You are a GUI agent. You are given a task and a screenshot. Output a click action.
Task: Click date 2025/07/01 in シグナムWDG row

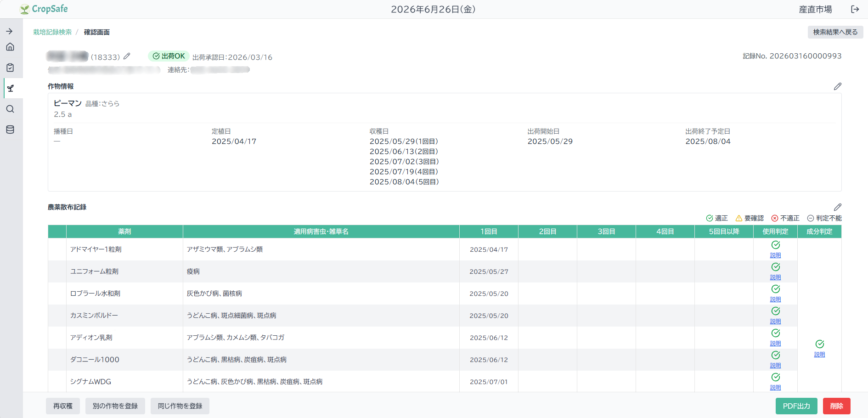pos(489,382)
